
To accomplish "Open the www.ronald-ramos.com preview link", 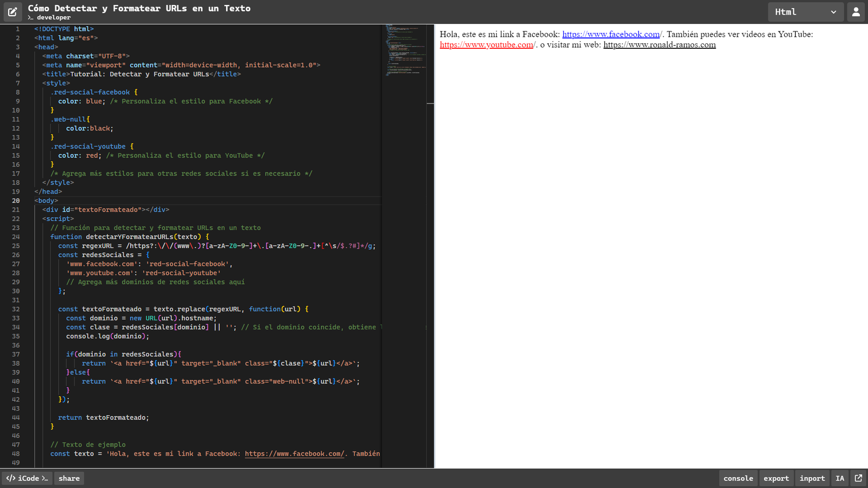I will point(659,45).
